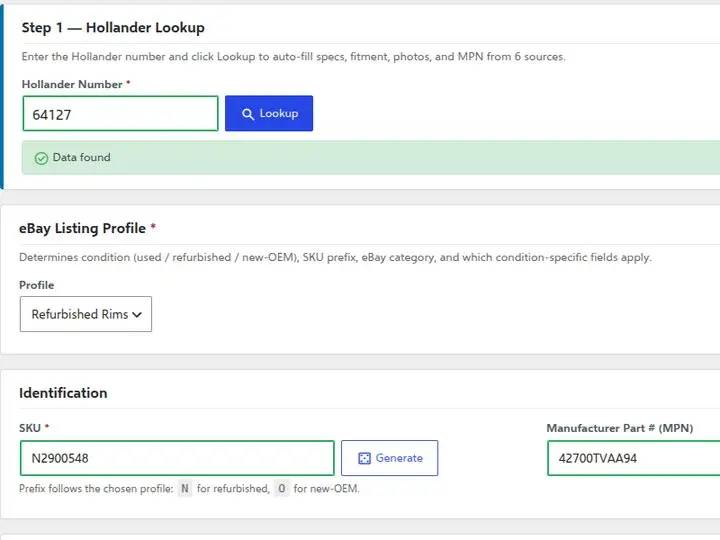Viewport: 720px width, 540px height.
Task: Click the 'Identification' heading
Action: (x=63, y=393)
